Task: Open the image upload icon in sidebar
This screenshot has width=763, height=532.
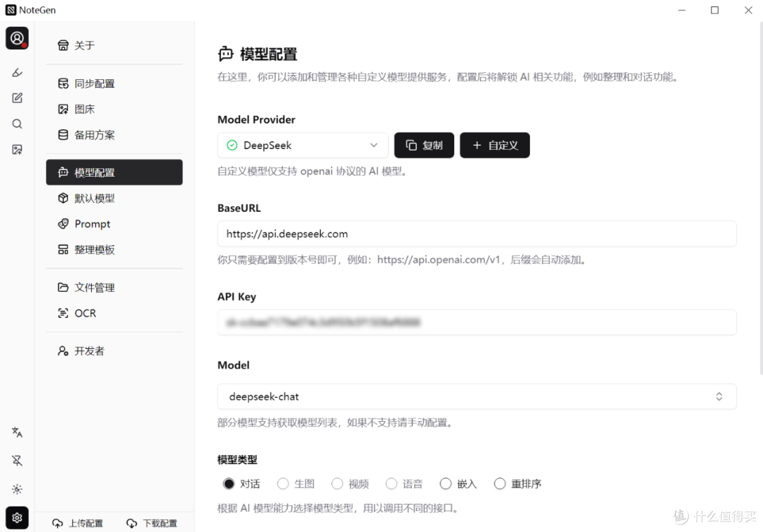Action: 17,148
